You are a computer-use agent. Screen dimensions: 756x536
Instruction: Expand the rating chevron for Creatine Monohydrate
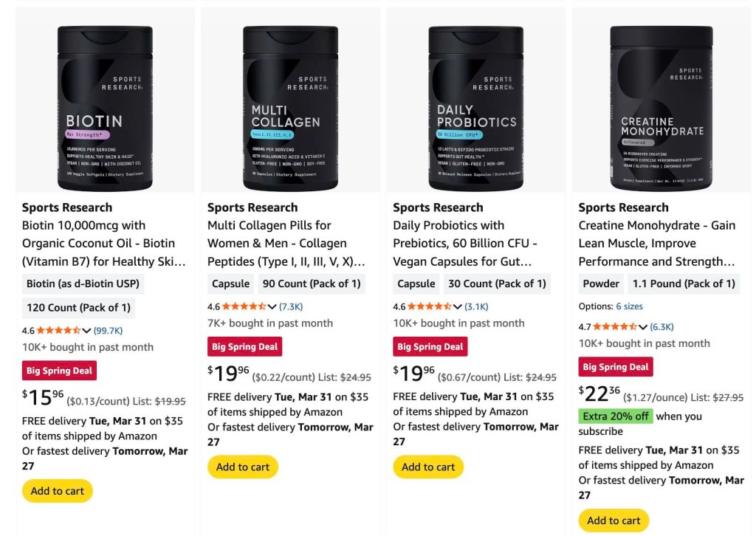tap(643, 327)
